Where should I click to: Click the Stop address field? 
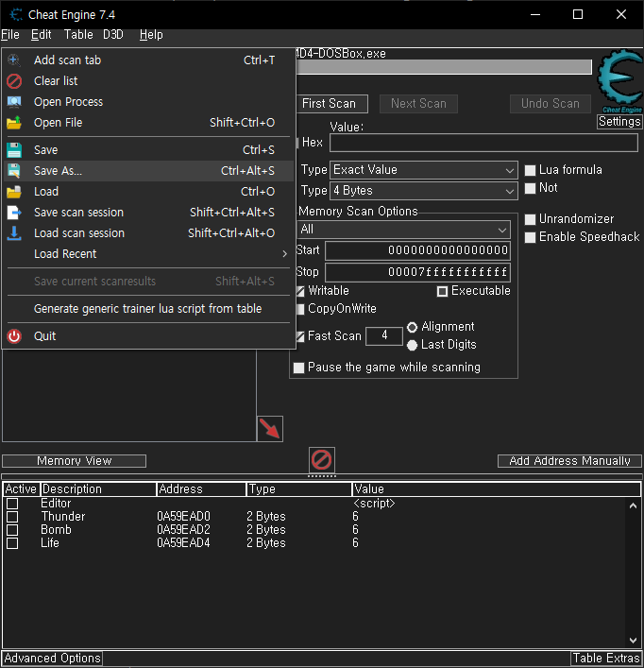click(417, 272)
